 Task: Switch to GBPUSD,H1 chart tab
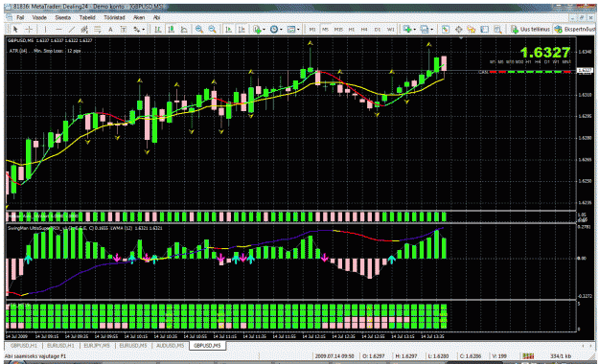[x=24, y=346]
